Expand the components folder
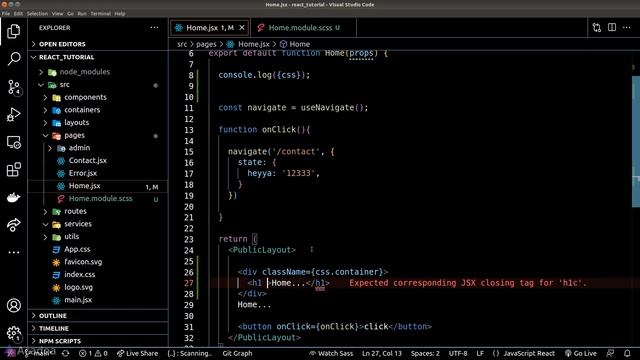This screenshot has width=640, height=360. click(x=98, y=97)
